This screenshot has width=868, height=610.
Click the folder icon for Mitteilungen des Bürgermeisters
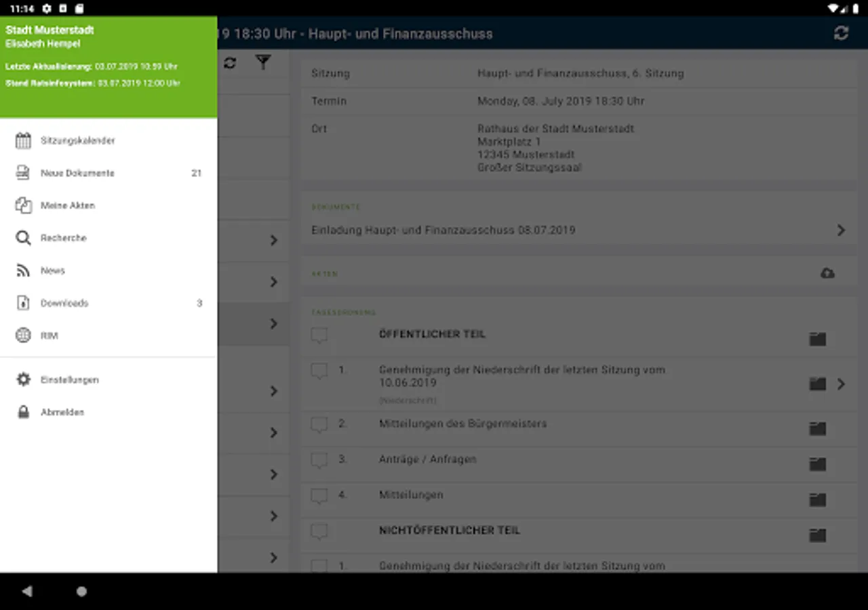point(818,428)
